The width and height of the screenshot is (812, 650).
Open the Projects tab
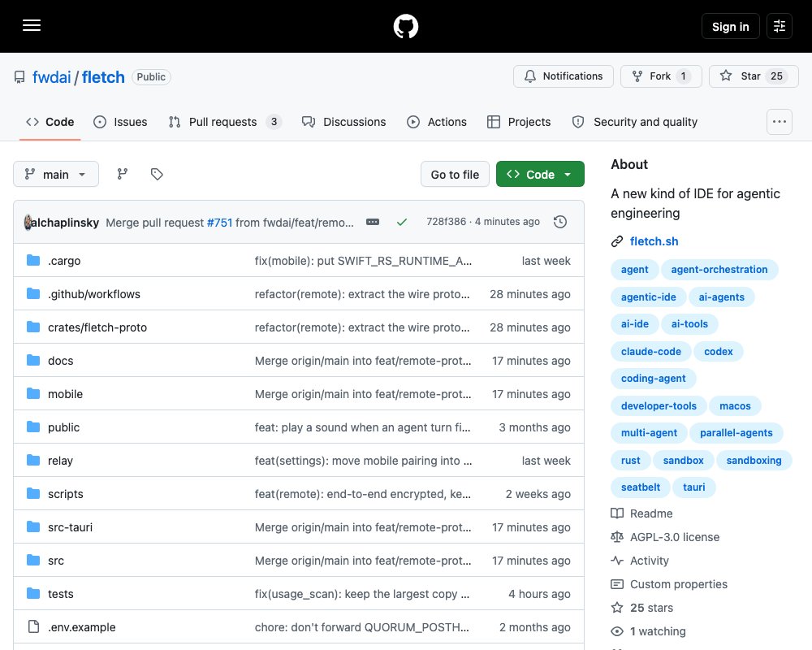pyautogui.click(x=519, y=122)
